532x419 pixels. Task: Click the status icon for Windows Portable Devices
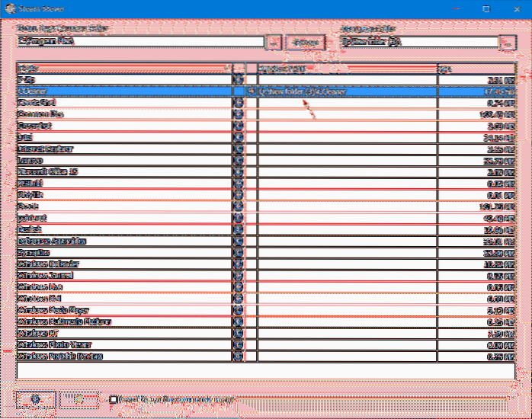[239, 357]
